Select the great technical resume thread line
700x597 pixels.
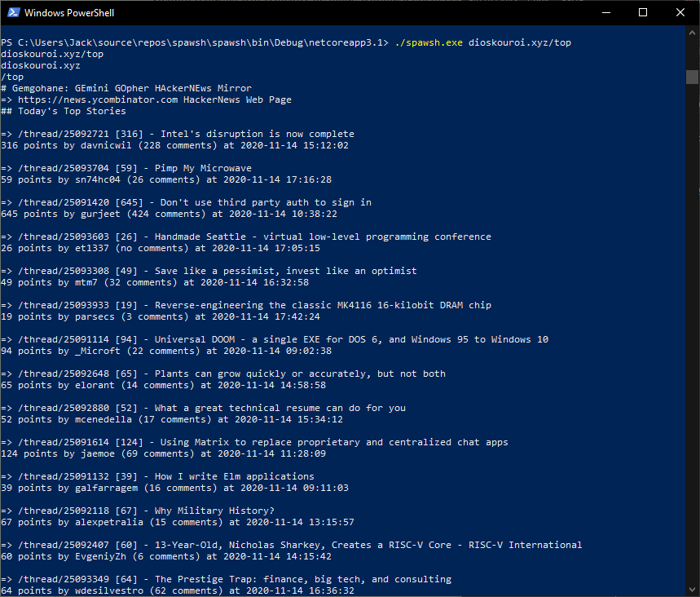click(x=203, y=408)
